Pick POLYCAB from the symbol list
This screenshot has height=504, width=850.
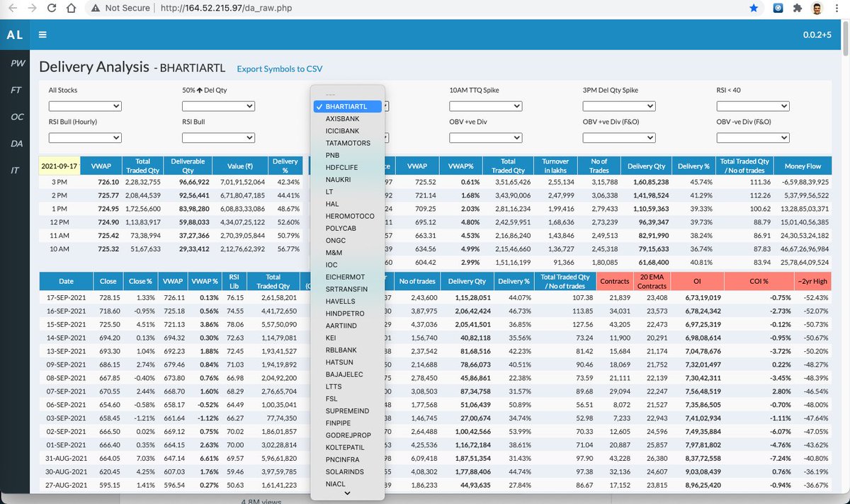click(x=348, y=229)
